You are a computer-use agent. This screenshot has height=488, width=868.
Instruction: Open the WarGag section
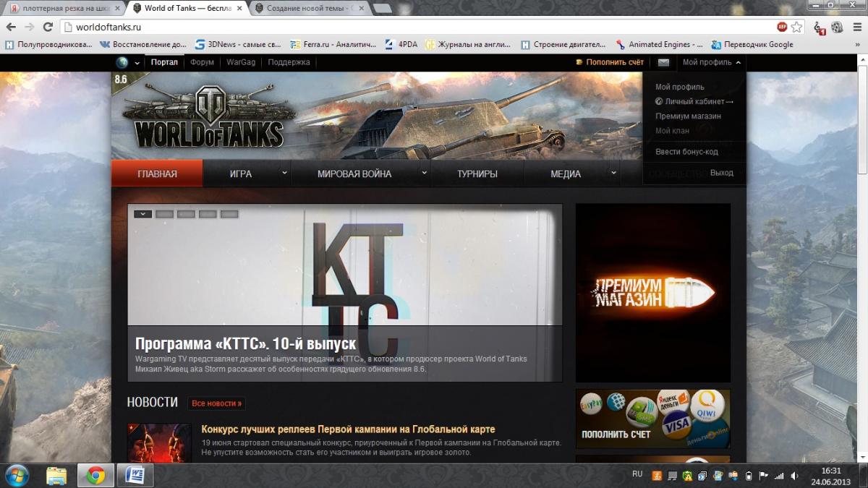pyautogui.click(x=241, y=62)
